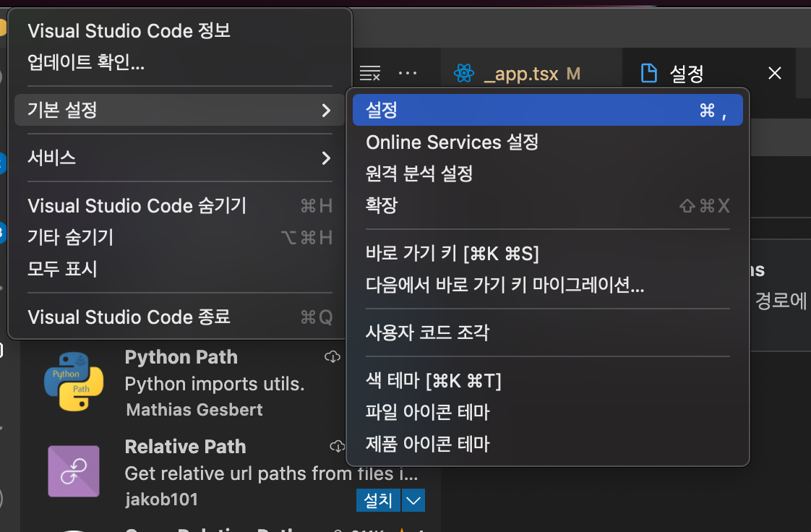811x532 pixels.
Task: Open the '기본 설정' submenu
Action: (x=179, y=110)
